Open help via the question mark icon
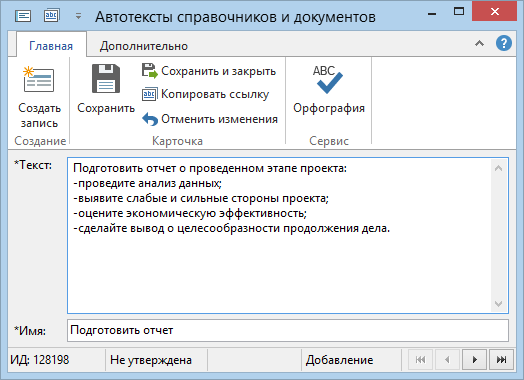This screenshot has height=380, width=524. tap(504, 43)
